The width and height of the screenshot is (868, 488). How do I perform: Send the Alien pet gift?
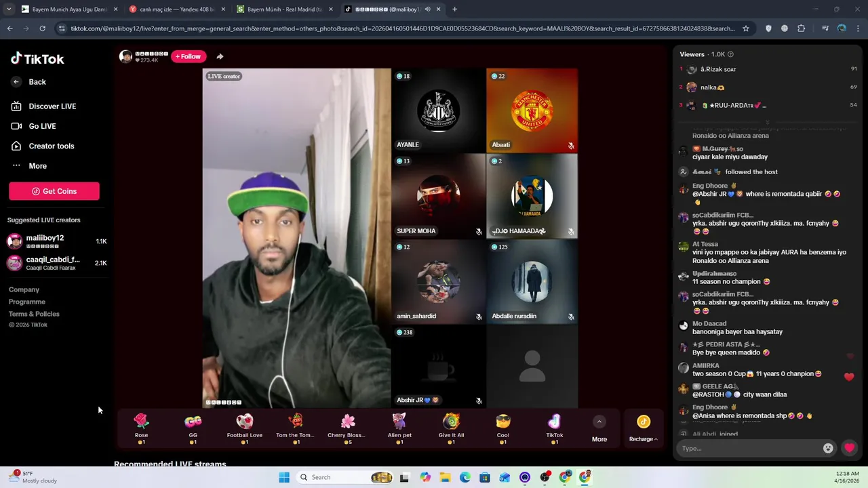(x=399, y=428)
